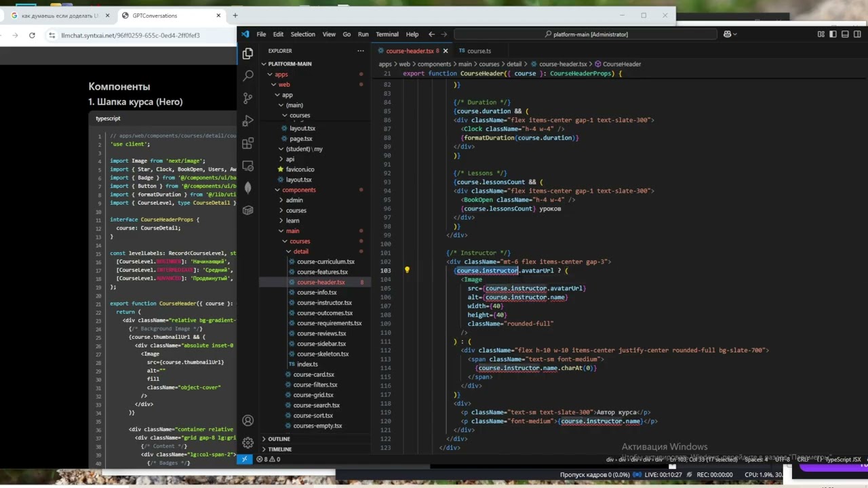Open the Source Control view
This screenshot has width=868, height=488.
tap(248, 98)
